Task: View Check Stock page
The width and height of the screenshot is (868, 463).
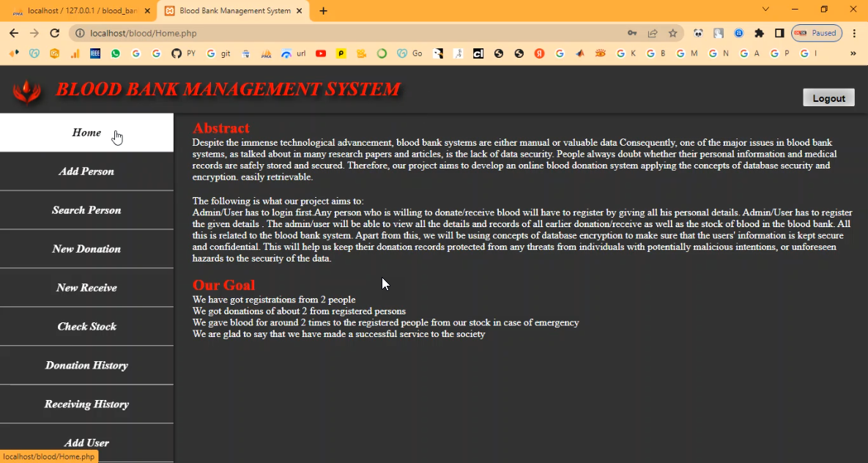Action: (x=86, y=326)
